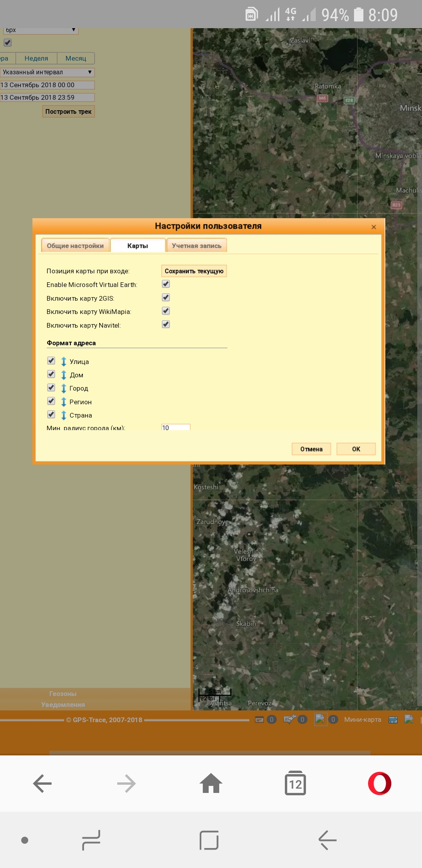Open the browser tabs counter icon
422x868 pixels.
pyautogui.click(x=295, y=784)
